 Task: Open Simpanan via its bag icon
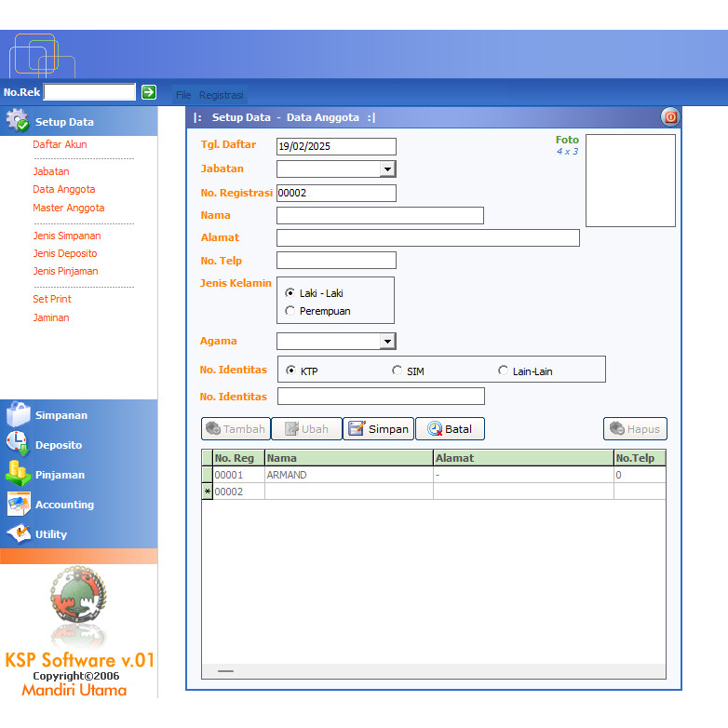[18, 414]
